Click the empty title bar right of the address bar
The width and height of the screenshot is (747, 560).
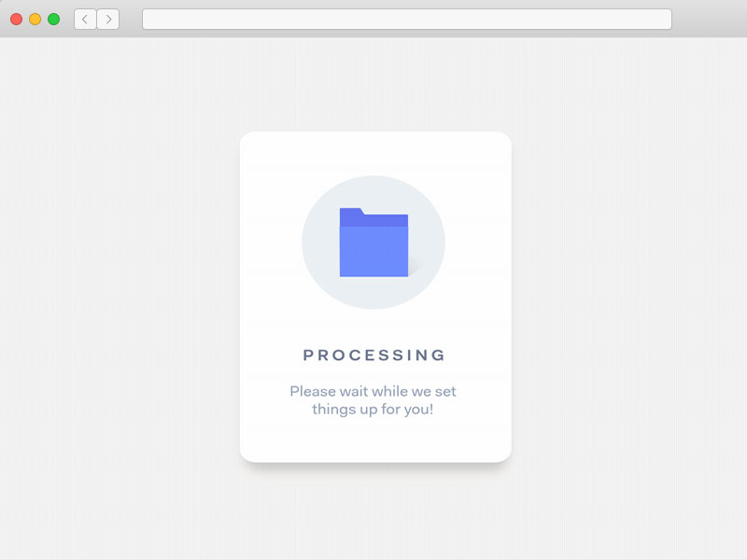coord(708,20)
